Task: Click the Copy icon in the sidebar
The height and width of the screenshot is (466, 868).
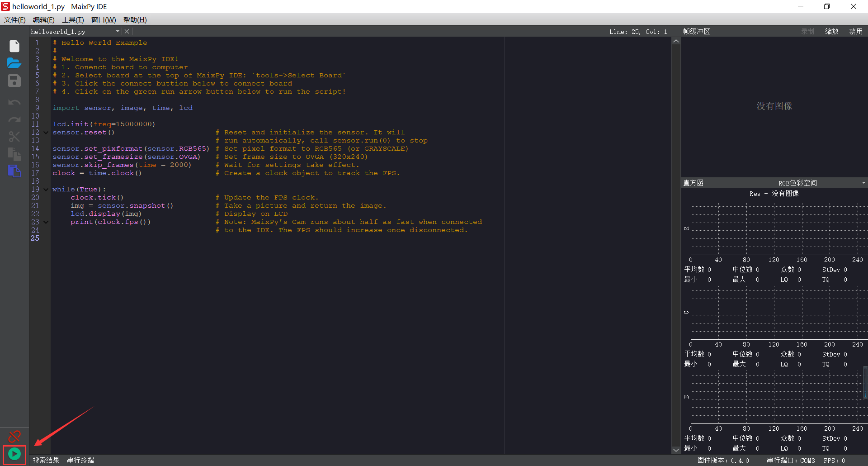Action: (14, 154)
